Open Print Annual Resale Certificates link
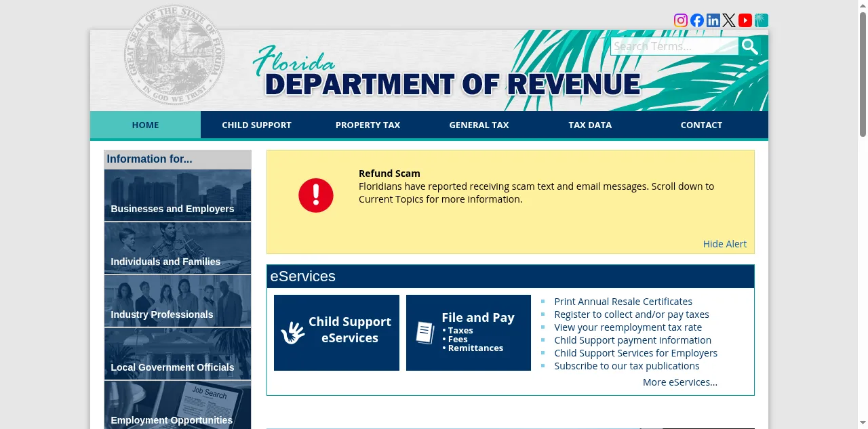868x429 pixels. coord(623,302)
